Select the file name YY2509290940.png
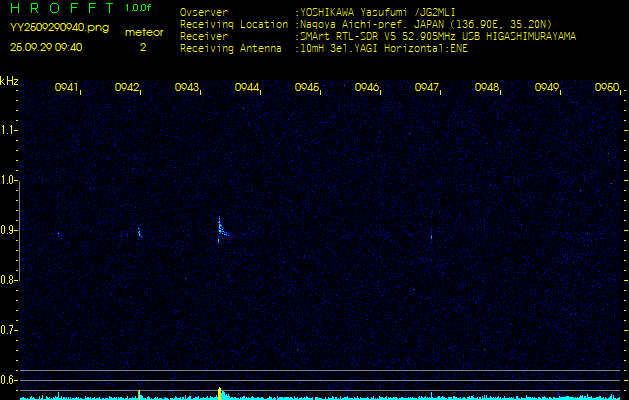629x400 pixels. tap(59, 28)
